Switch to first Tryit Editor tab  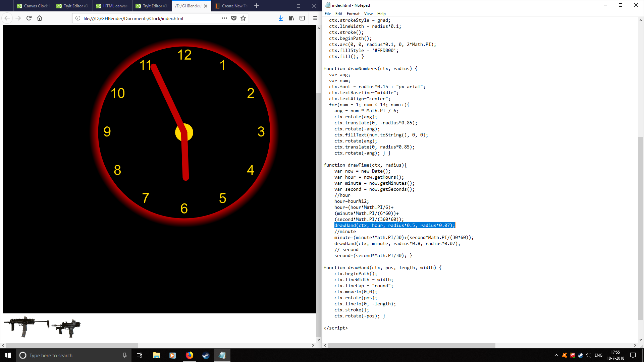[72, 6]
